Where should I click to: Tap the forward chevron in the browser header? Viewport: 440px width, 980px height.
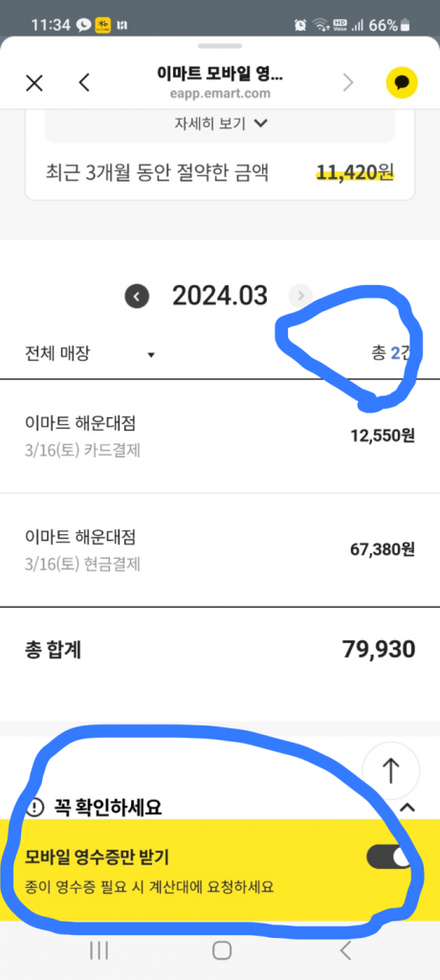point(349,82)
